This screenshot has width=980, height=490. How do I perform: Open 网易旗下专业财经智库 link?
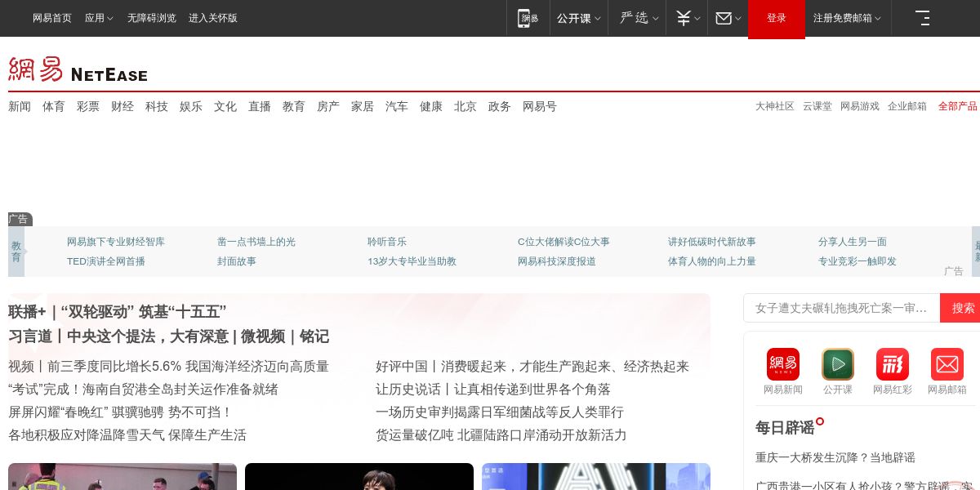116,242
